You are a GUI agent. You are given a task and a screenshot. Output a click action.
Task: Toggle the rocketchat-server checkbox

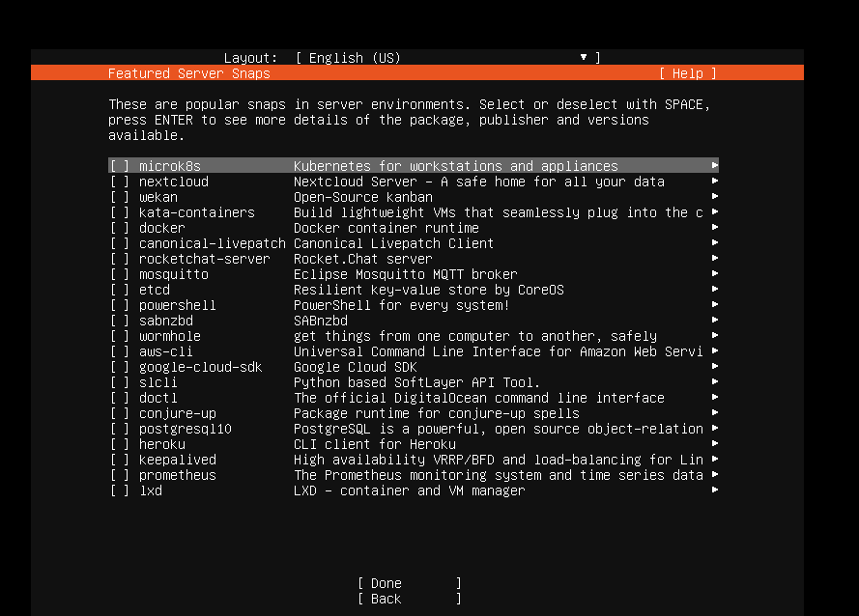click(x=120, y=259)
